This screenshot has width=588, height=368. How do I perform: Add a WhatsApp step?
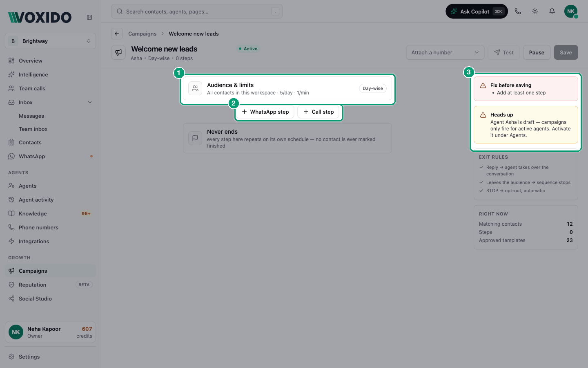click(265, 112)
